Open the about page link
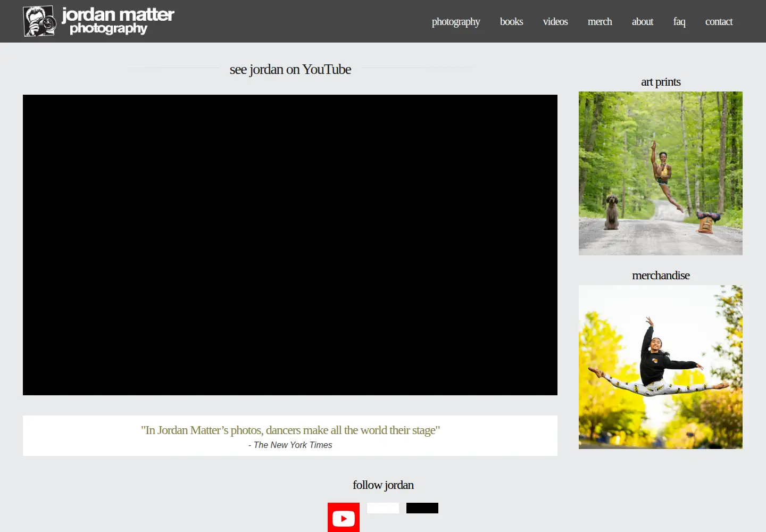 [643, 22]
